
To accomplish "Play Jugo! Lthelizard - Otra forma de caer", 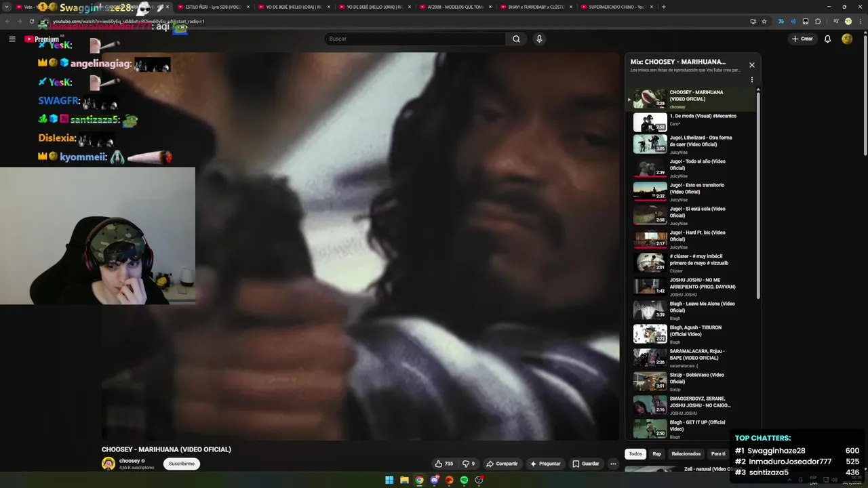I will pos(690,144).
